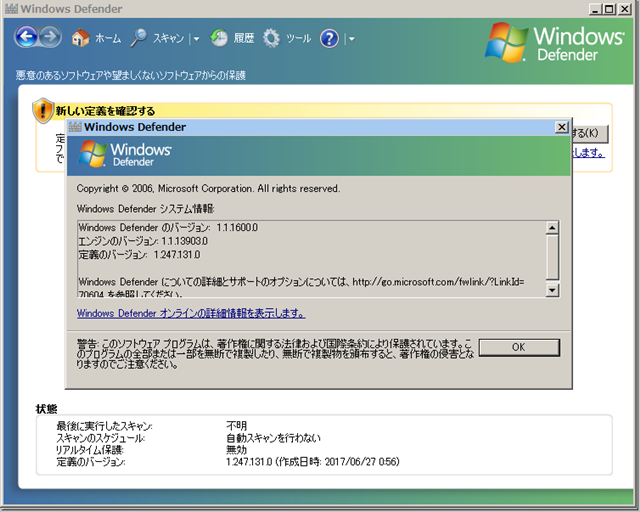Open the 履歴 history icon
This screenshot has width=640, height=512.
coord(219,38)
